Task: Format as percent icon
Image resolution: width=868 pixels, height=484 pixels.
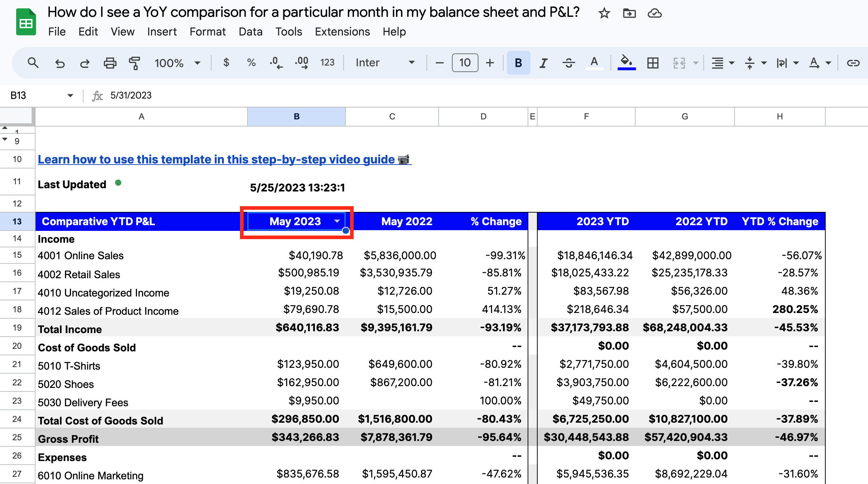Action: click(251, 63)
